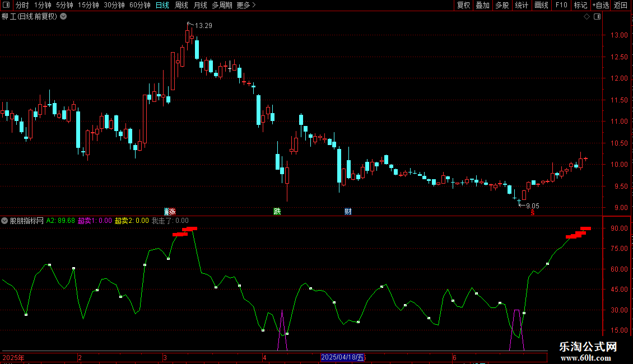This screenshot has width=633, height=364.
Task: Add the stock via +自选
Action: tap(601, 5)
